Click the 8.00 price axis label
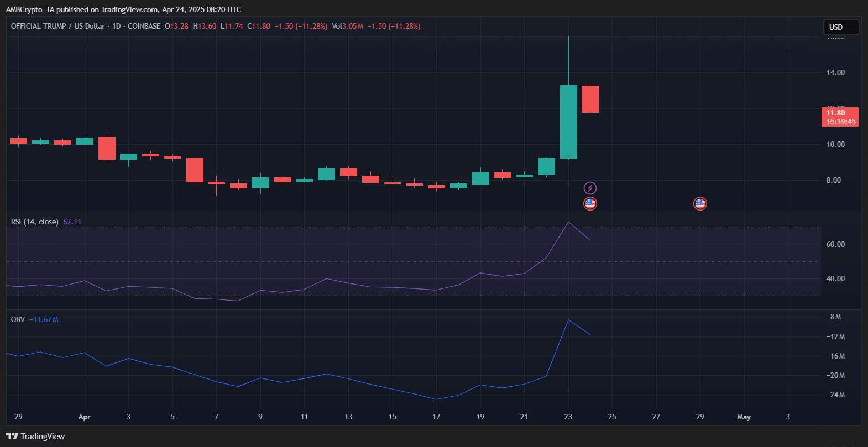The width and height of the screenshot is (868, 447). [834, 180]
